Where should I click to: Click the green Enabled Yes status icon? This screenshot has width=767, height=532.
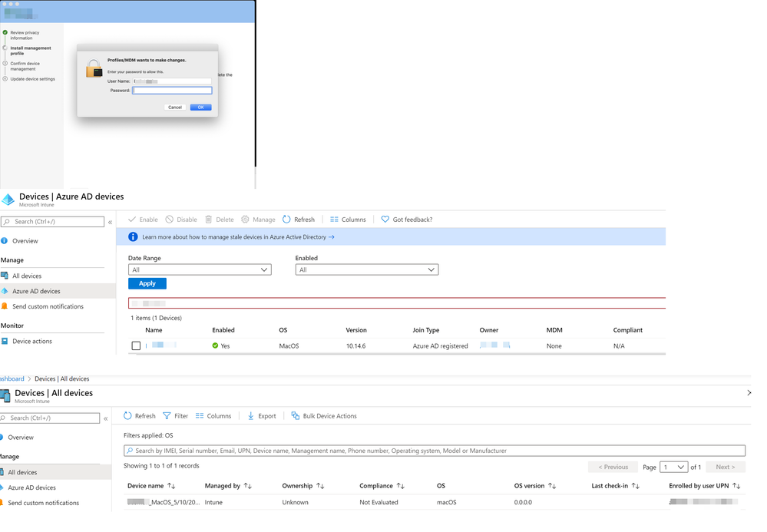[215, 345]
